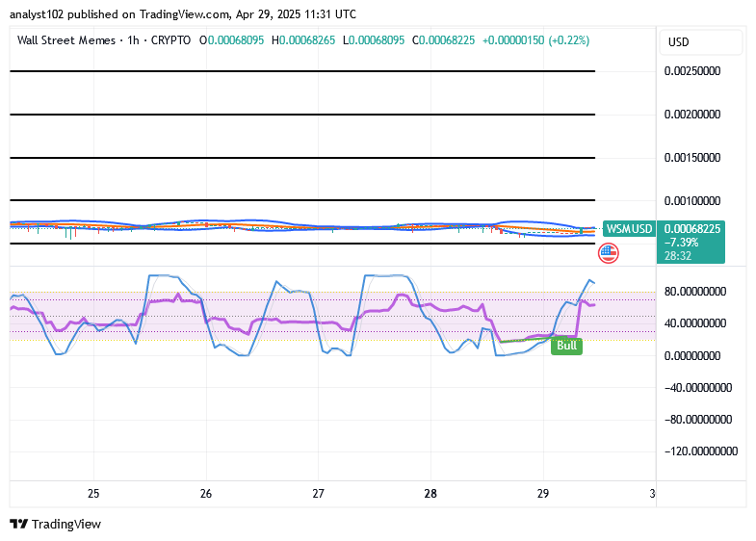Image resolution: width=756 pixels, height=541 pixels.
Task: Click the close value C0.00068225
Action: coord(444,40)
